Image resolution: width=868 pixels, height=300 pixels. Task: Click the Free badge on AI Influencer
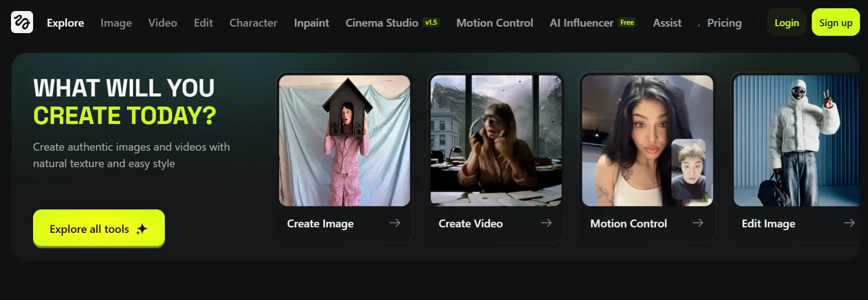[627, 23]
